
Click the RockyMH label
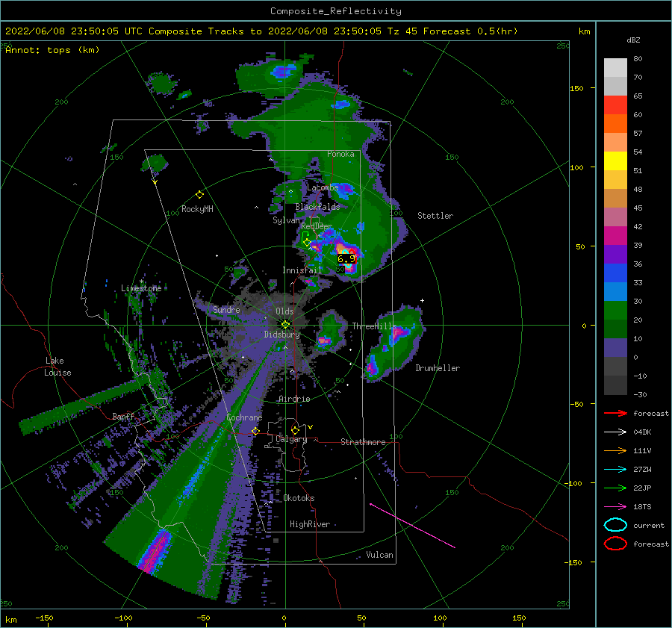click(197, 209)
